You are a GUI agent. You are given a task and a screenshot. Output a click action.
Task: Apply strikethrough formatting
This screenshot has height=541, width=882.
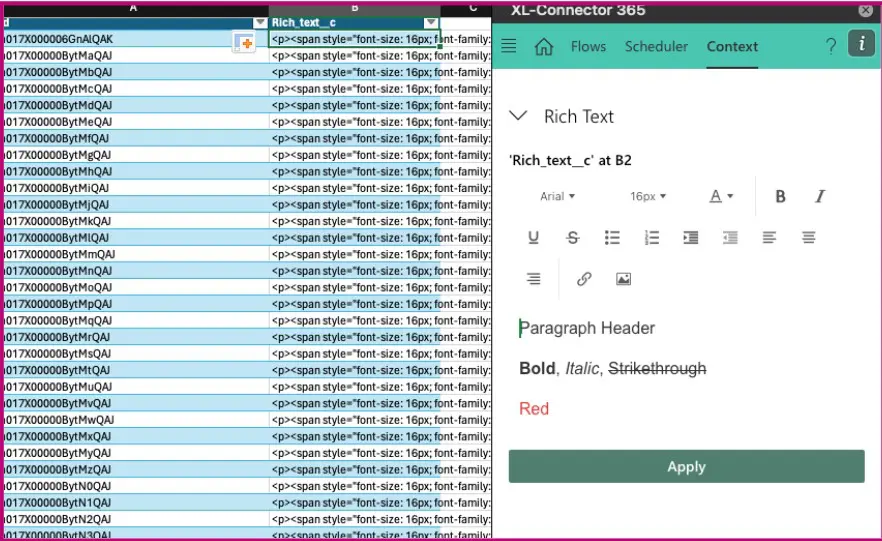pos(572,238)
